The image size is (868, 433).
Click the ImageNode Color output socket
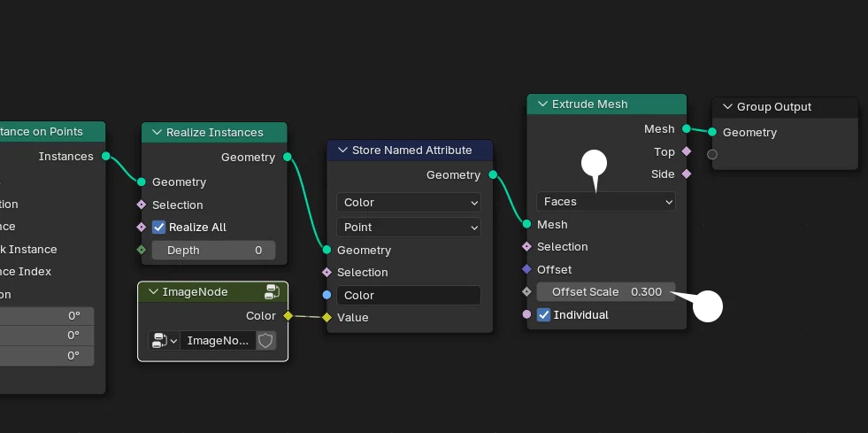pyautogui.click(x=288, y=315)
